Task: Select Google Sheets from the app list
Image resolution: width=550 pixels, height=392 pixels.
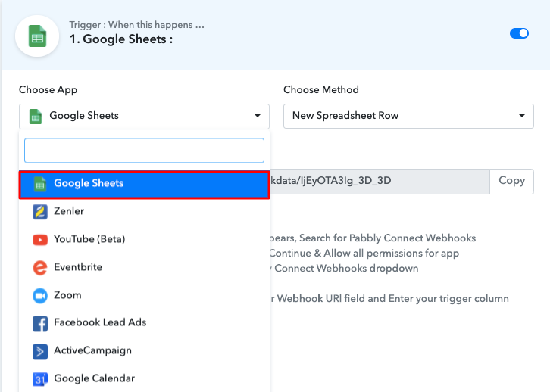Action: pyautogui.click(x=144, y=185)
